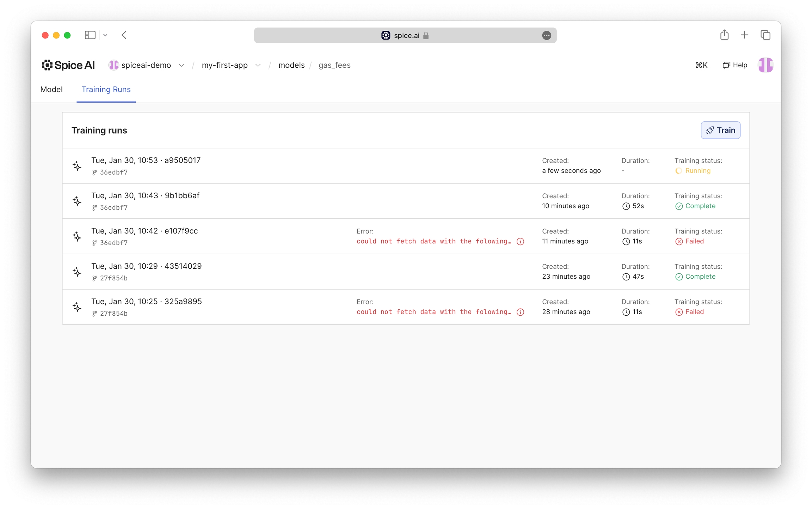Toggle the Safari sidebar

click(x=90, y=35)
